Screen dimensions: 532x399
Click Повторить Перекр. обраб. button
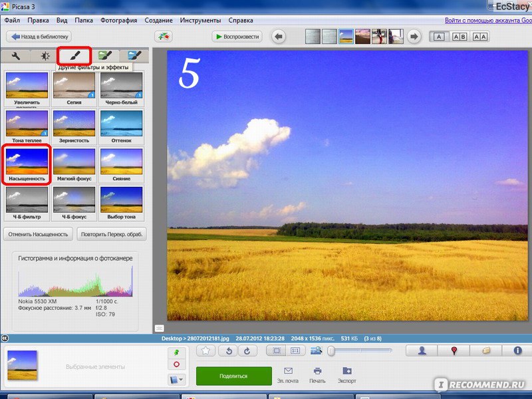click(112, 234)
